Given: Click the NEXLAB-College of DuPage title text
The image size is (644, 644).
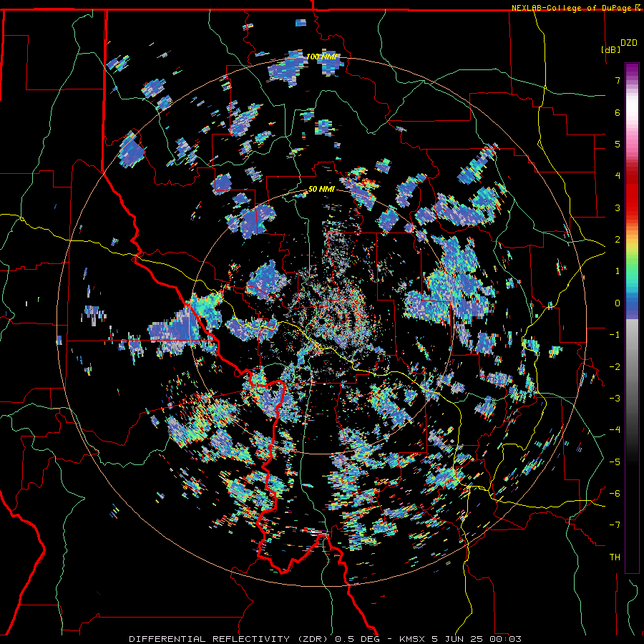Looking at the screenshot, I should (572, 8).
